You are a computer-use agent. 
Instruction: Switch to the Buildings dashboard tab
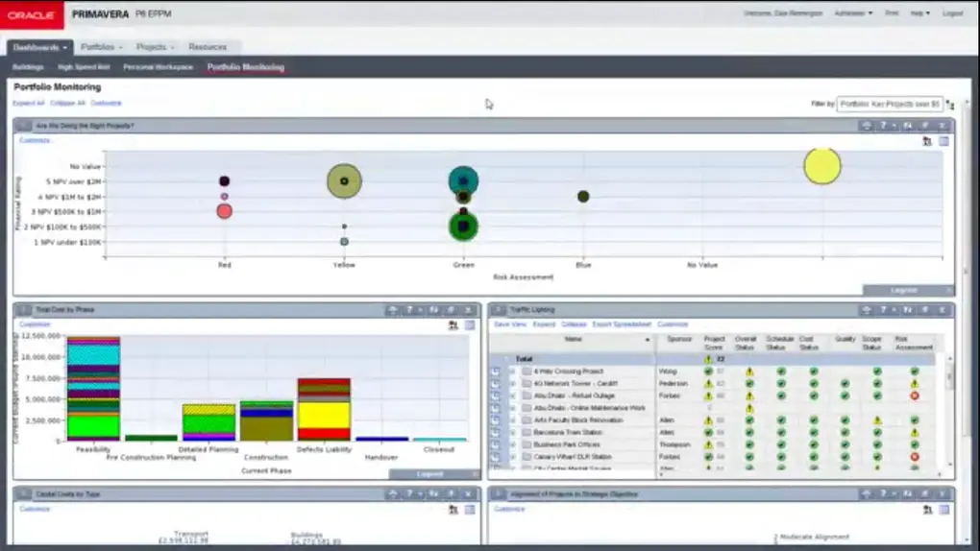[x=28, y=67]
